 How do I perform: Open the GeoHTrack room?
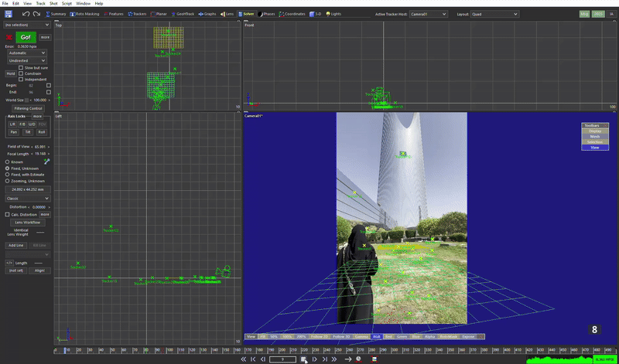[x=183, y=14]
